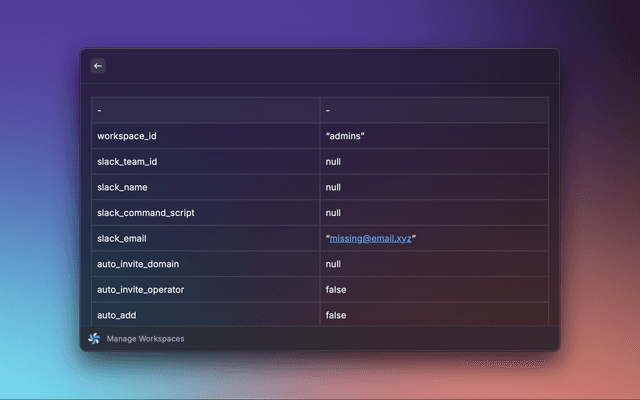The height and width of the screenshot is (400, 640).
Task: Select the false value beside auto_add
Action: point(335,315)
